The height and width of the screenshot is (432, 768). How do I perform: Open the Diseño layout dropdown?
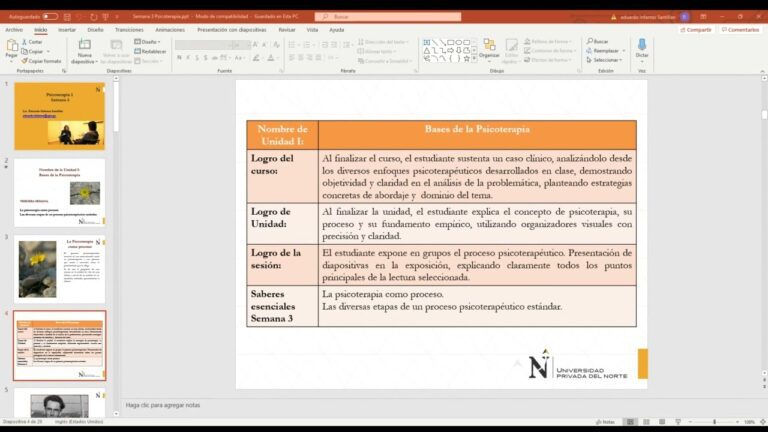pos(147,42)
